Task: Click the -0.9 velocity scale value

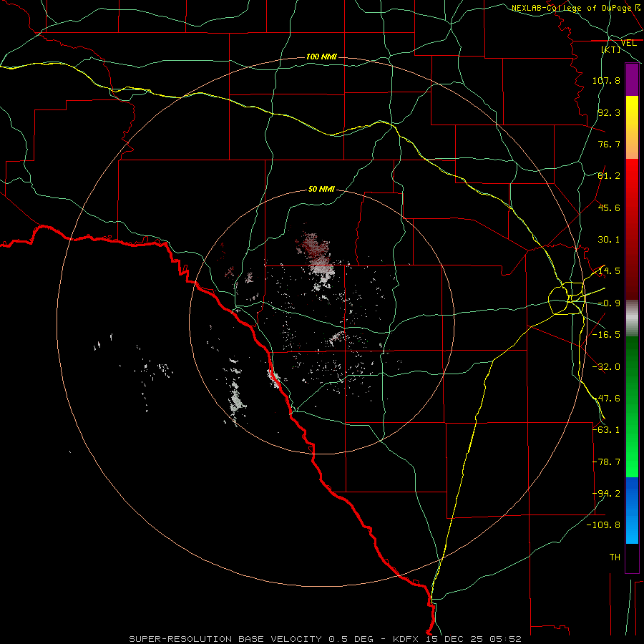Action: point(609,303)
